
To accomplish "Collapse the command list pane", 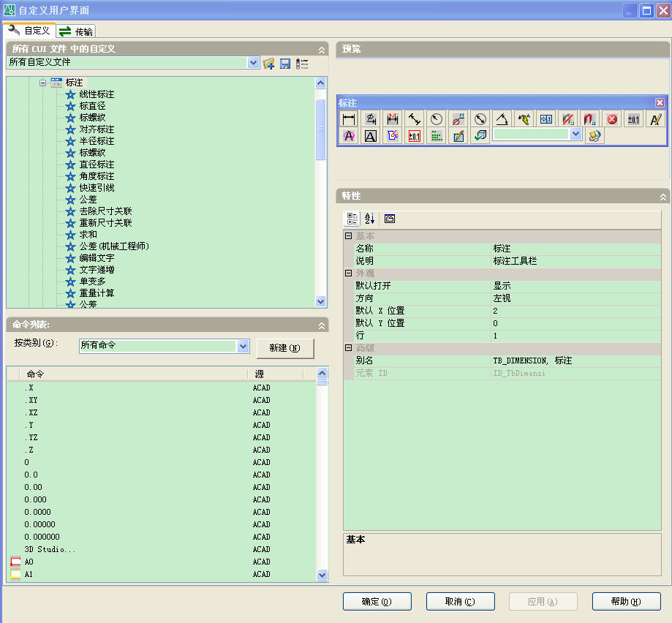I will 322,326.
